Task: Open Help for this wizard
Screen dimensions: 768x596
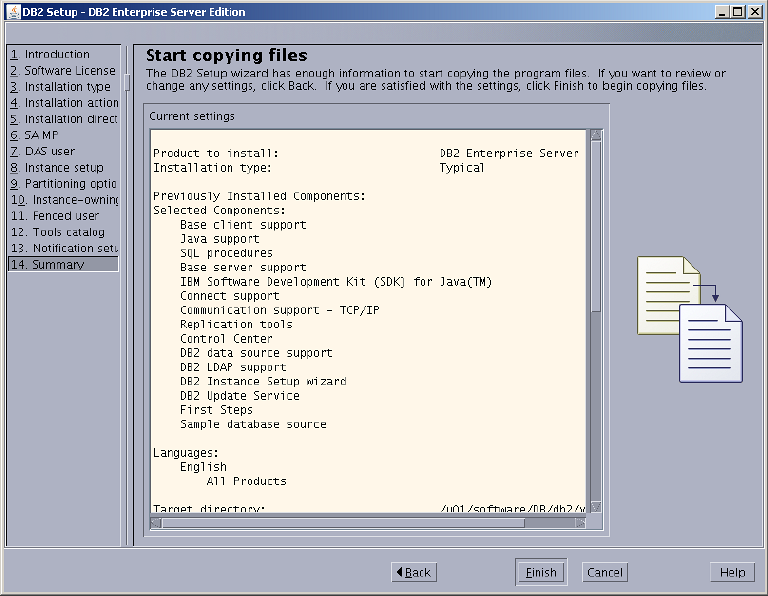Action: [x=732, y=572]
